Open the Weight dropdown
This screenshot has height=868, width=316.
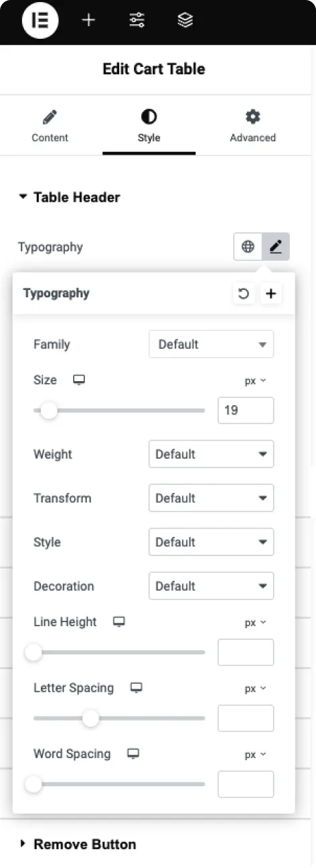(x=212, y=454)
